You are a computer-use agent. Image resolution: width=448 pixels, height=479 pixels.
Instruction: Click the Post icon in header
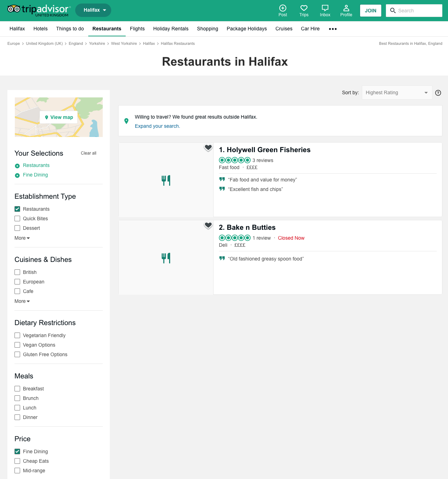pos(283,8)
